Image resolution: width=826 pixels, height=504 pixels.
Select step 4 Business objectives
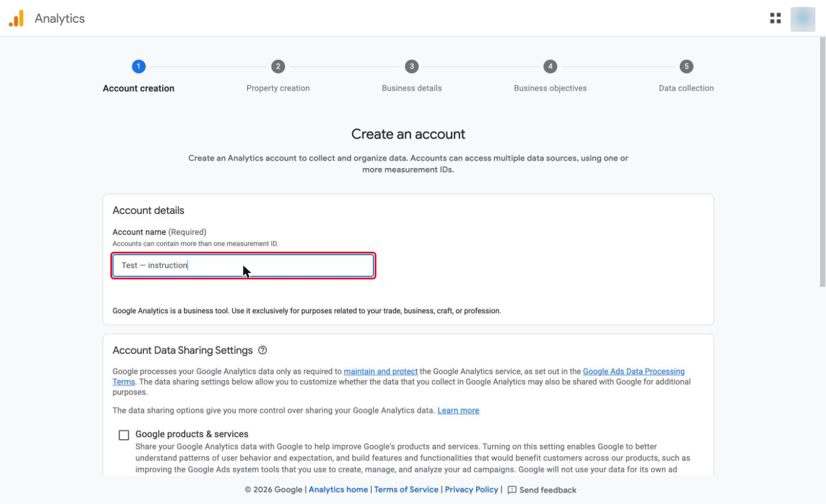click(550, 67)
